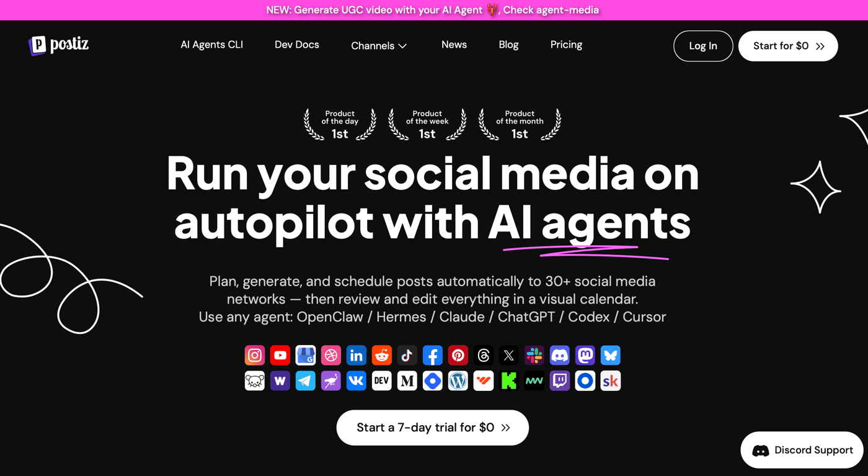Click Start for $0 header button
Viewport: 868px width, 476px height.
coord(788,46)
